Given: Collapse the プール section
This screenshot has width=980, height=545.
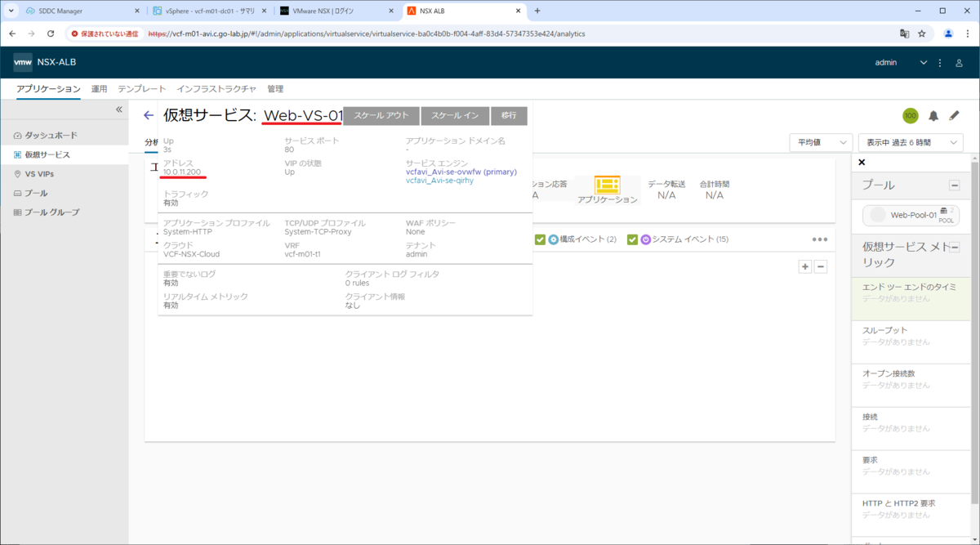Looking at the screenshot, I should point(953,185).
